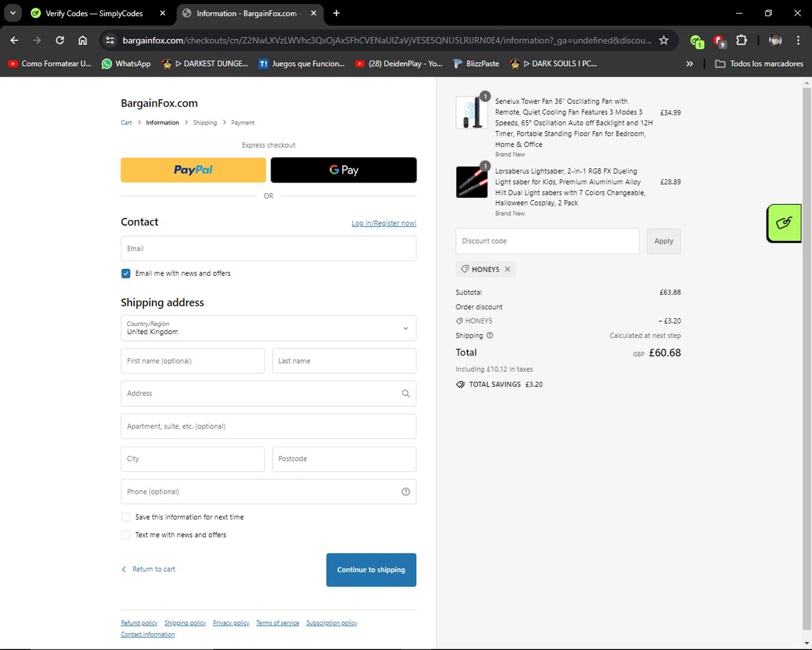Click the Email input field
The width and height of the screenshot is (812, 650).
click(269, 249)
